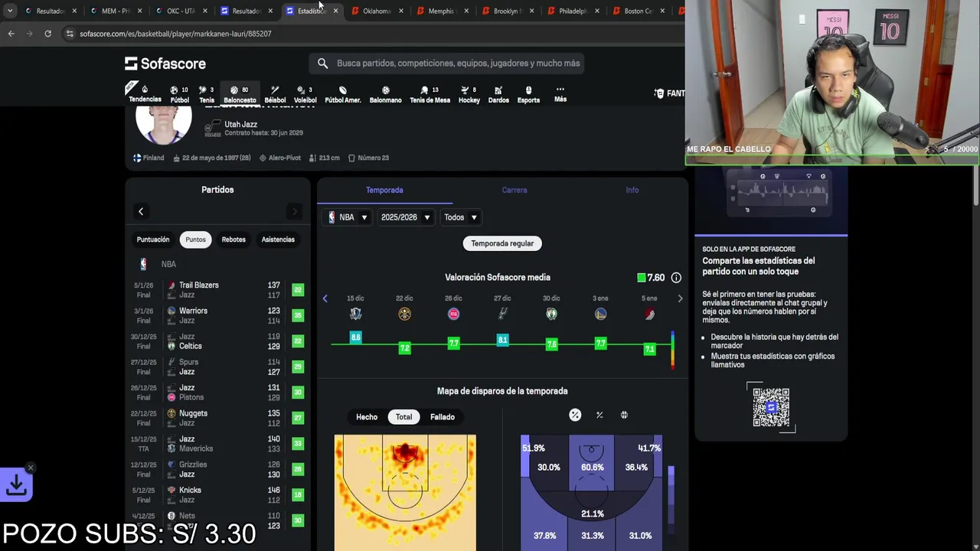Select the Puntos filter chip
980x551 pixels.
(x=195, y=240)
